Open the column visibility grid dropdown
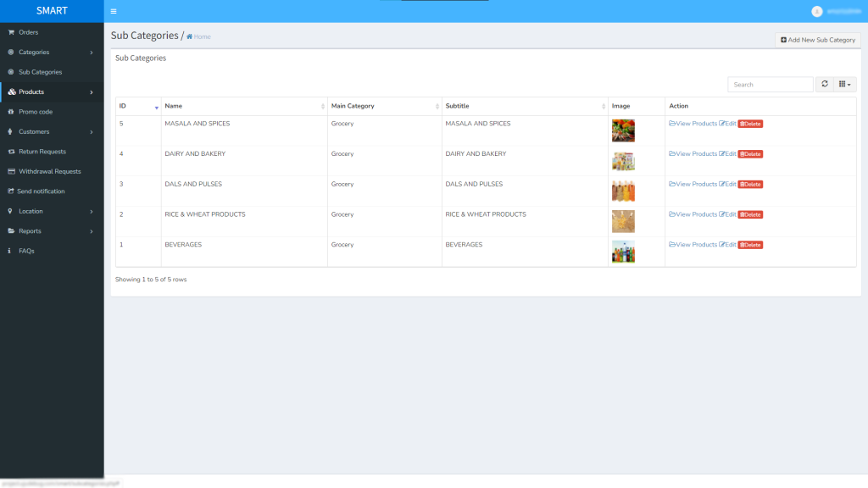 pos(844,84)
